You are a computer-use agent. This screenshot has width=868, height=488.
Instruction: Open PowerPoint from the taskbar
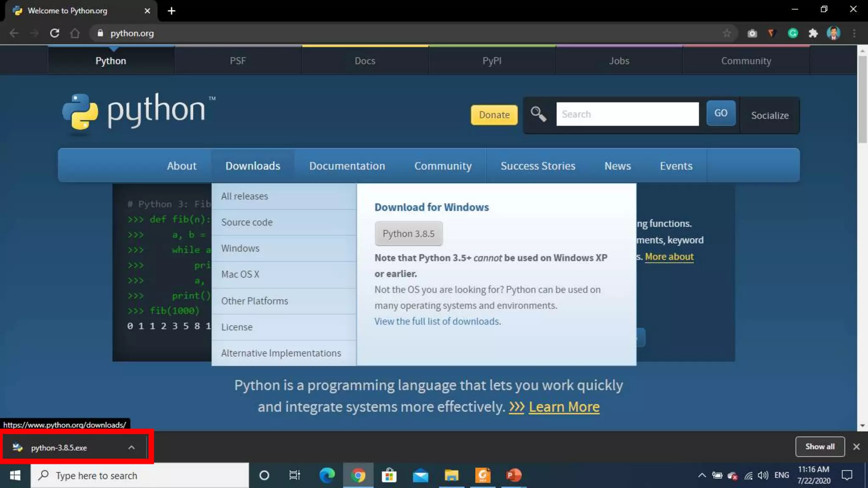point(514,475)
